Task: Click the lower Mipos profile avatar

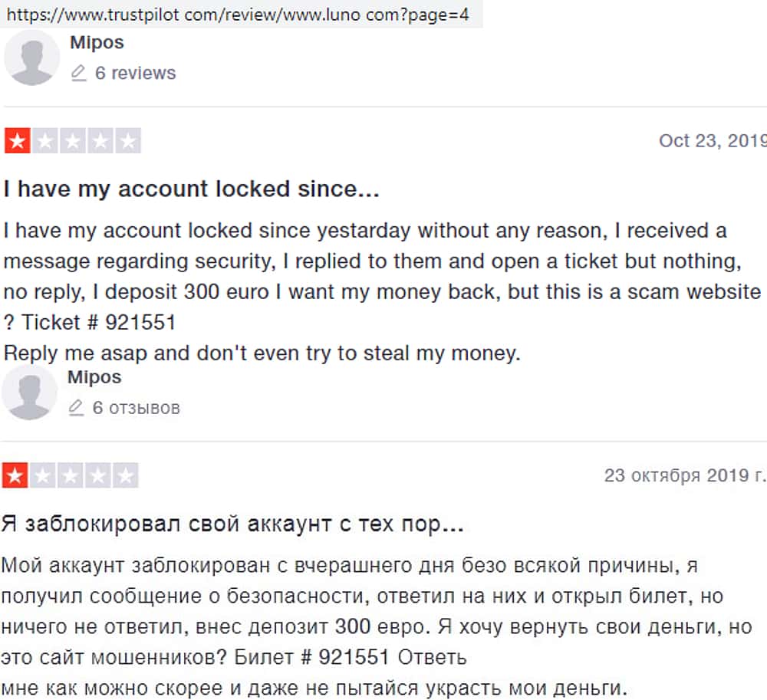Action: (x=29, y=392)
